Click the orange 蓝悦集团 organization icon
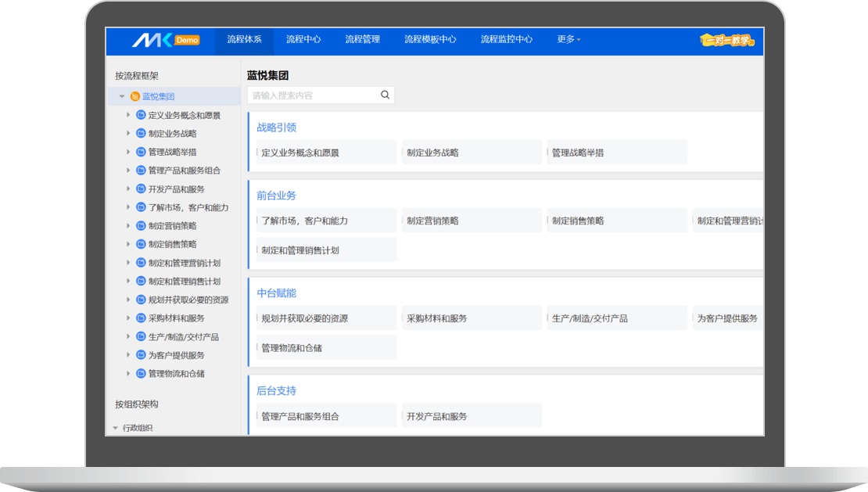868x492 pixels. coord(135,97)
